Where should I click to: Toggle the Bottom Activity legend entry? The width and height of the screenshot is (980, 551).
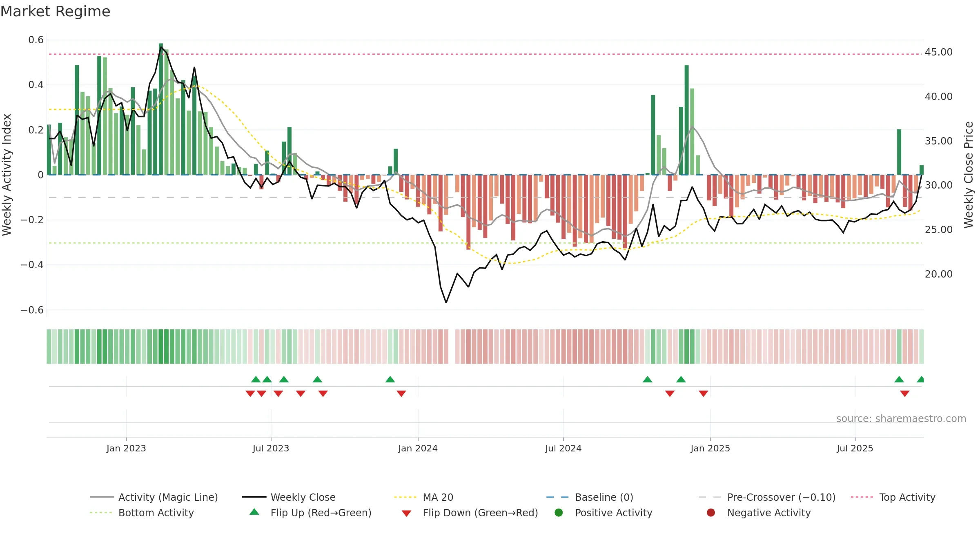click(x=142, y=513)
